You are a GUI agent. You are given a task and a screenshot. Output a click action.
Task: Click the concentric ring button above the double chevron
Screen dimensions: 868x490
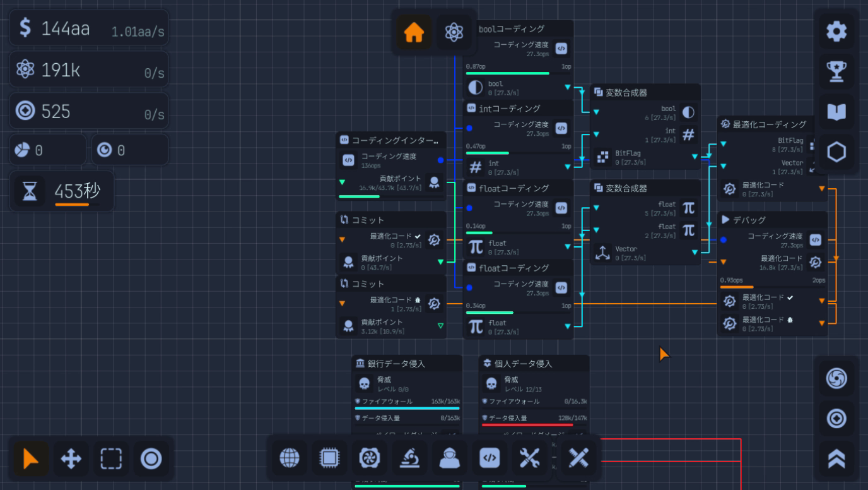pos(836,419)
